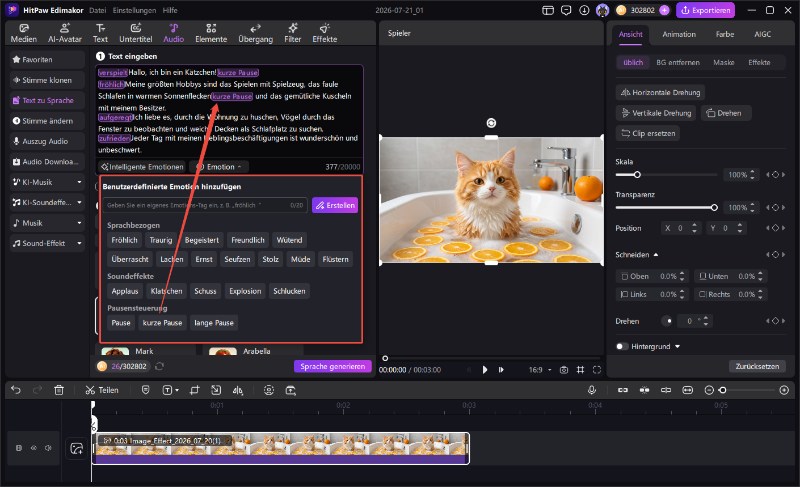Adjust the Transparenz slider handle
This screenshot has height=487, width=800.
714,208
